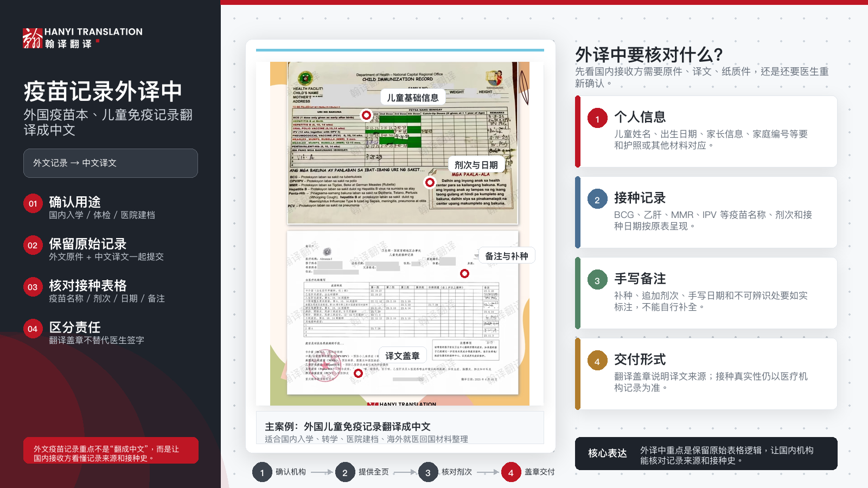Click the red 02 badge beside 保留原始记录
Screen dimensions: 868x488
pyautogui.click(x=33, y=245)
